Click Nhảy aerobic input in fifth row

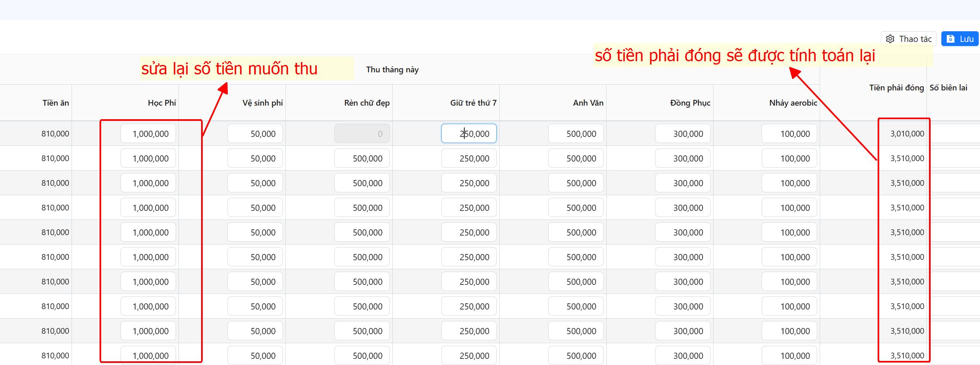789,232
